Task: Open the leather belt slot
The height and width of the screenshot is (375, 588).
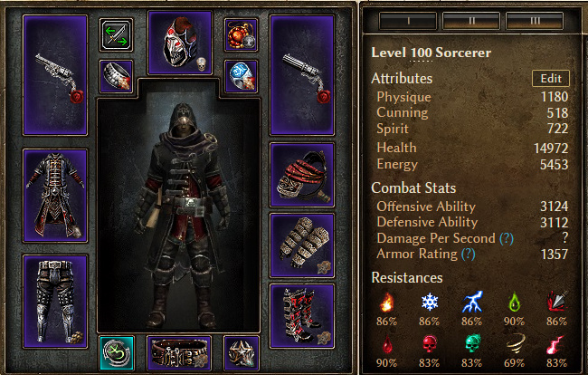Action: pos(179,353)
